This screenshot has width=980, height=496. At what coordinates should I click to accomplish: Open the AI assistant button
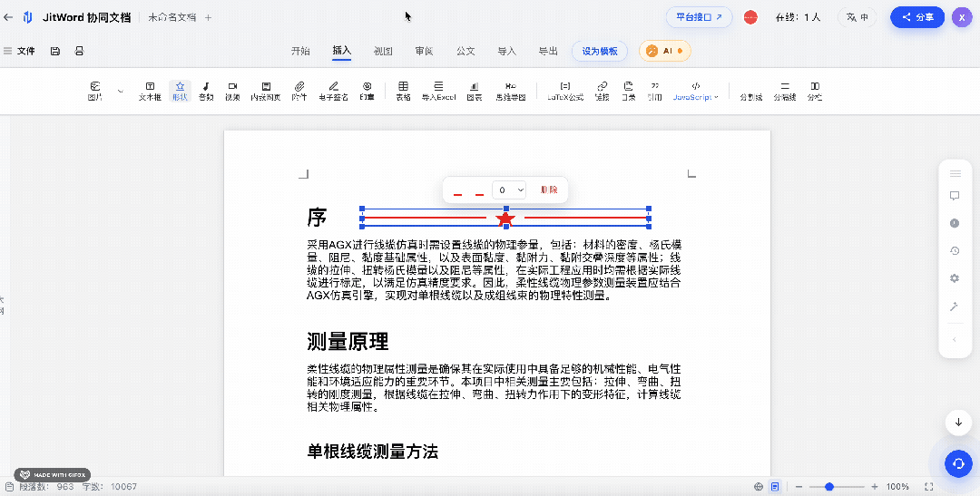tap(665, 51)
